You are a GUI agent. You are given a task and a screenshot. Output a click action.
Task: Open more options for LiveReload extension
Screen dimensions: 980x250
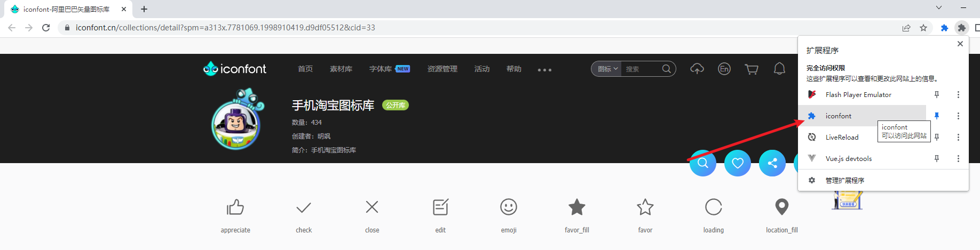(x=958, y=137)
